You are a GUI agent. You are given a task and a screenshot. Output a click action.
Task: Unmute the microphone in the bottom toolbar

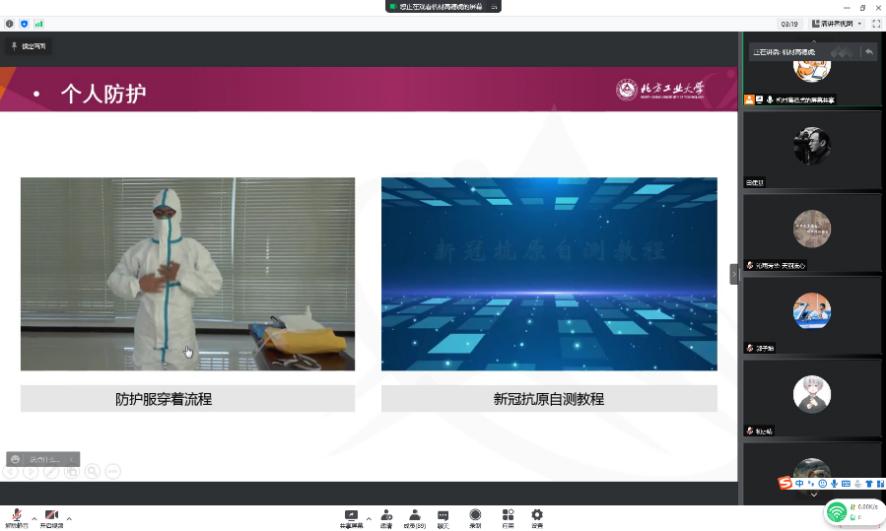point(16,514)
